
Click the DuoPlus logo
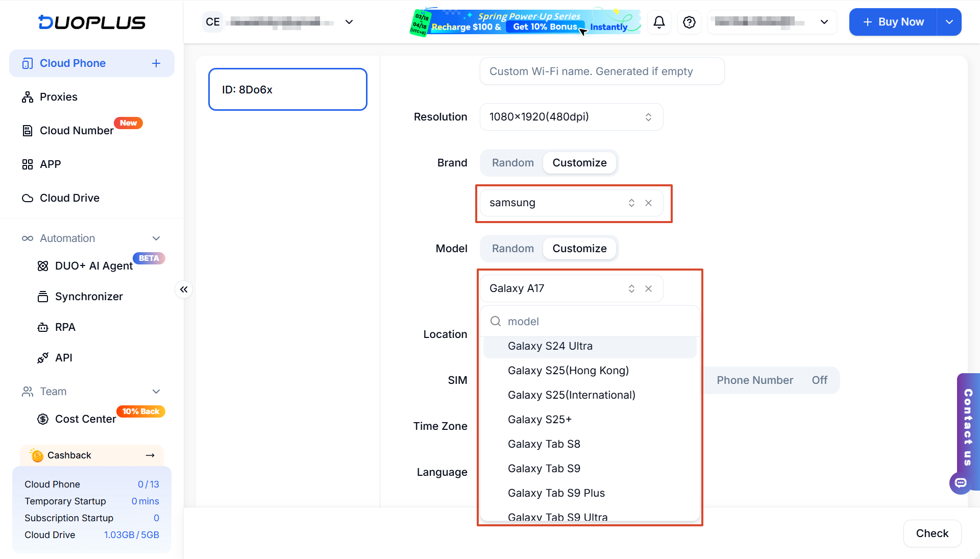click(92, 22)
